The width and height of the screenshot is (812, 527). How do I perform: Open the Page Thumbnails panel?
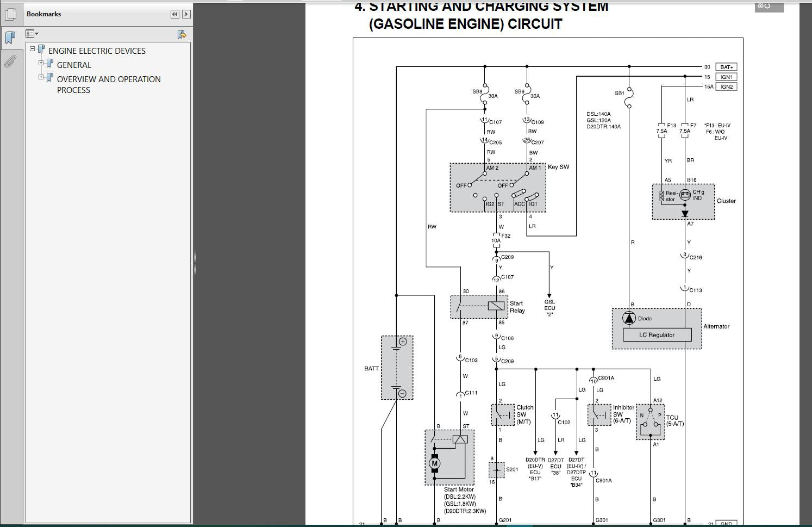(10, 14)
